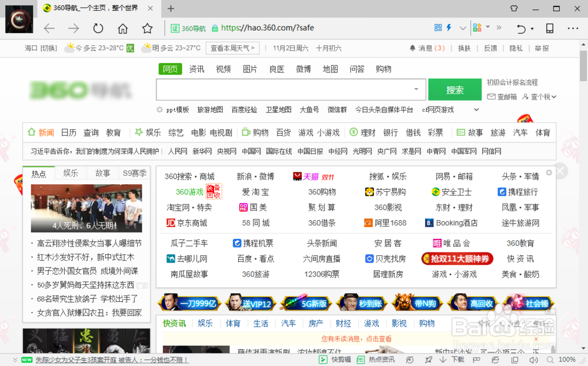The image size is (588, 366).
Task: Select the 图片 search tab
Action: click(250, 69)
